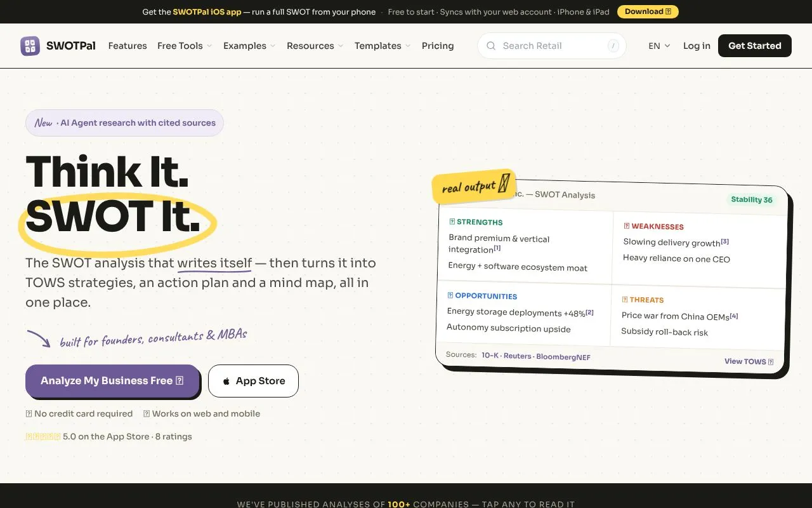Screen dimensions: 812x508
Task: Click the Download button in the top banner
Action: coord(648,11)
